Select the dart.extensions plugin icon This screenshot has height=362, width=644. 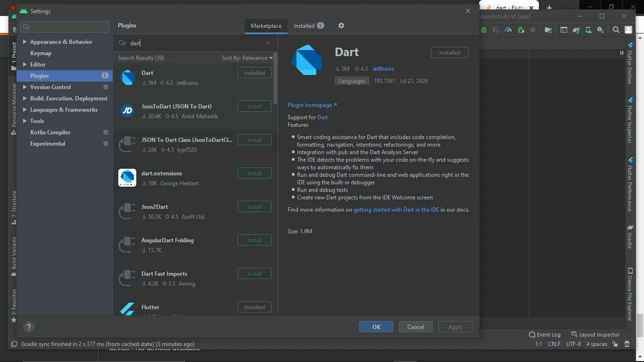pos(127,178)
